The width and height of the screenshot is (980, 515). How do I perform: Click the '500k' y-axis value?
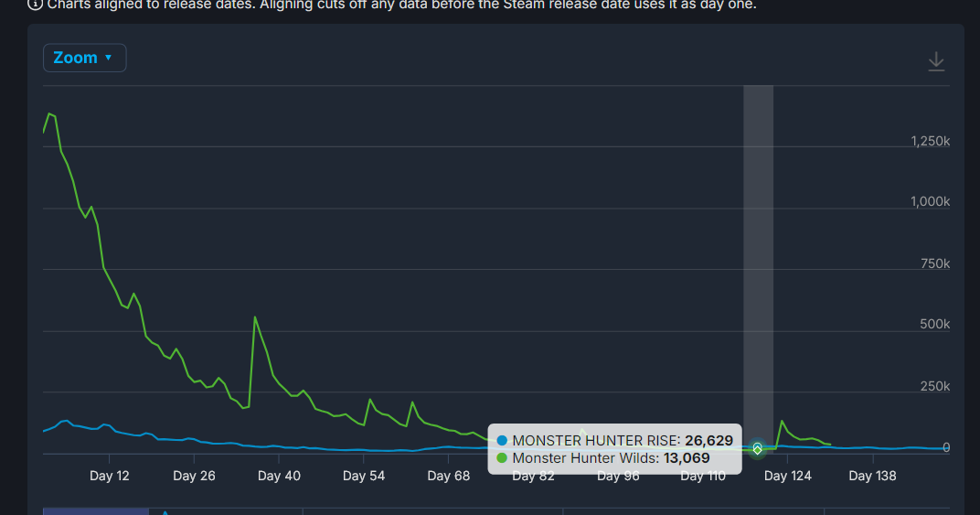click(935, 324)
